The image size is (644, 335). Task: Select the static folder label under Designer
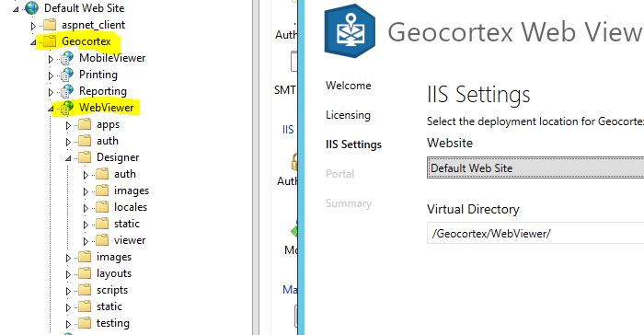pos(127,224)
